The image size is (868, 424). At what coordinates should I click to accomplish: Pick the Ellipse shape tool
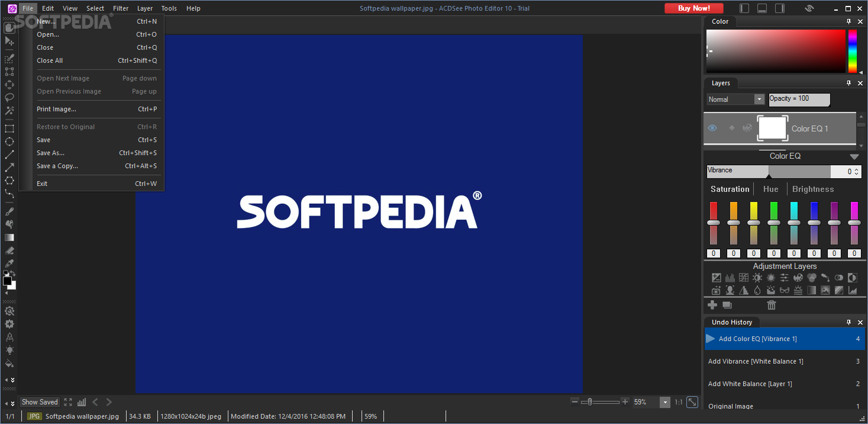click(x=9, y=142)
